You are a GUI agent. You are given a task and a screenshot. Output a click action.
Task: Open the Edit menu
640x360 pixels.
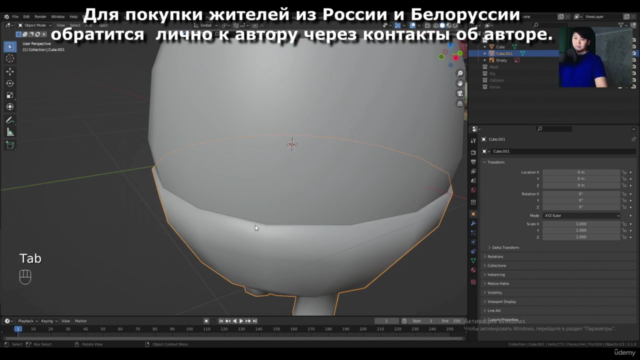27,17
